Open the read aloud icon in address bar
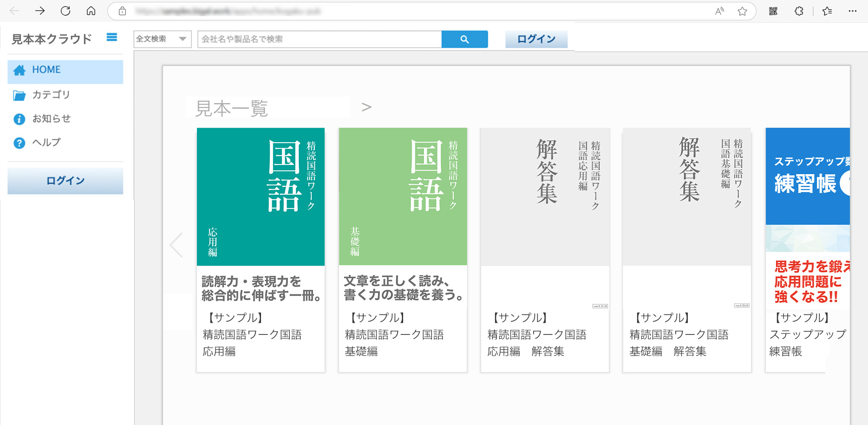Viewport: 868px width, 425px height. [719, 12]
